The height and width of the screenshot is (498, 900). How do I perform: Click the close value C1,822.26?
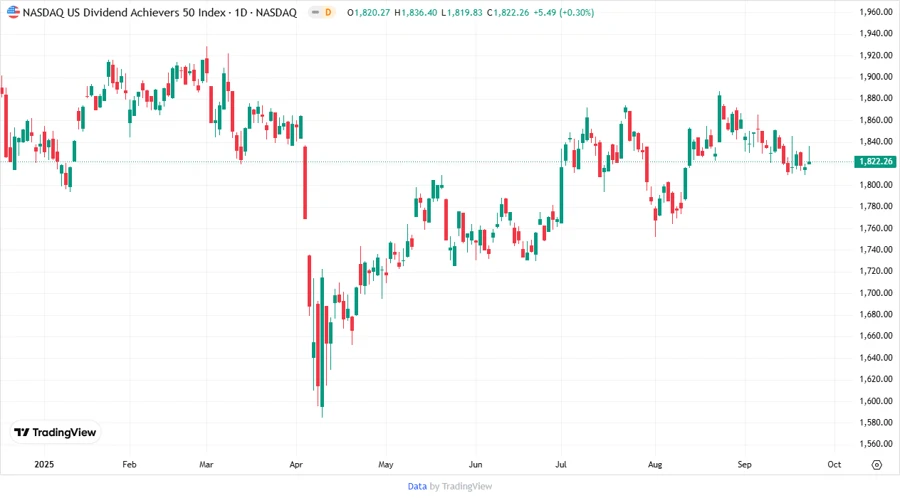[x=508, y=12]
